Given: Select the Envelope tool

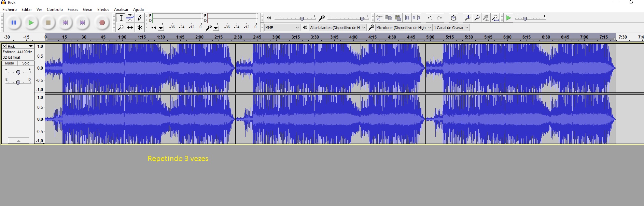Looking at the screenshot, I should tap(130, 18).
